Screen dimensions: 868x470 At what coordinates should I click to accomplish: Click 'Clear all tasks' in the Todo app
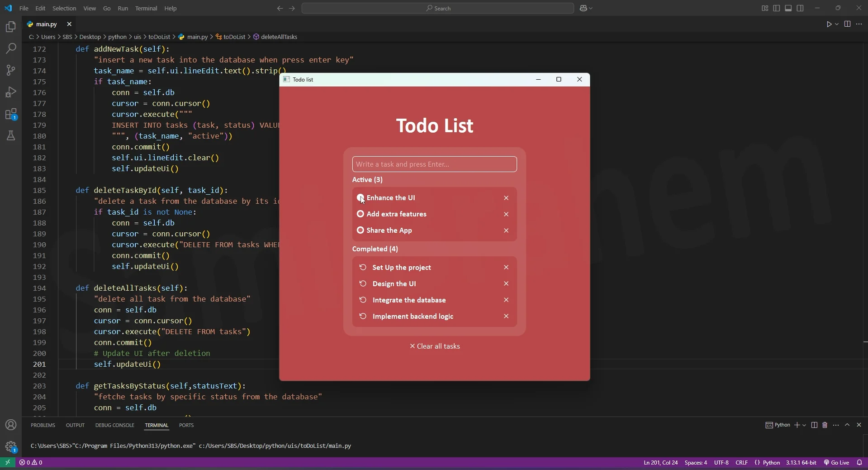(435, 346)
